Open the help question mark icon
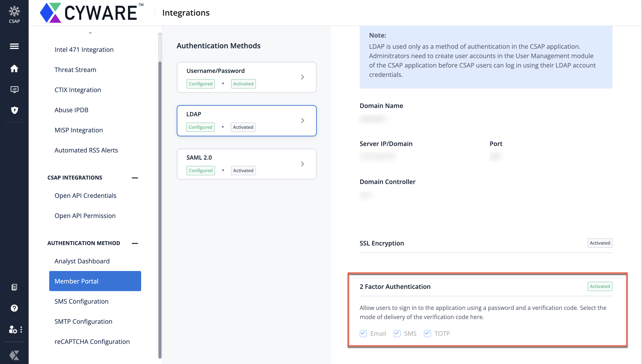The height and width of the screenshot is (364, 642). tap(14, 308)
